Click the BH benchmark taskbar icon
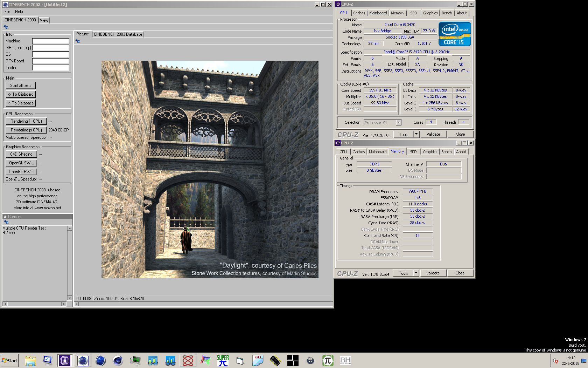The image size is (588, 368). [x=345, y=360]
